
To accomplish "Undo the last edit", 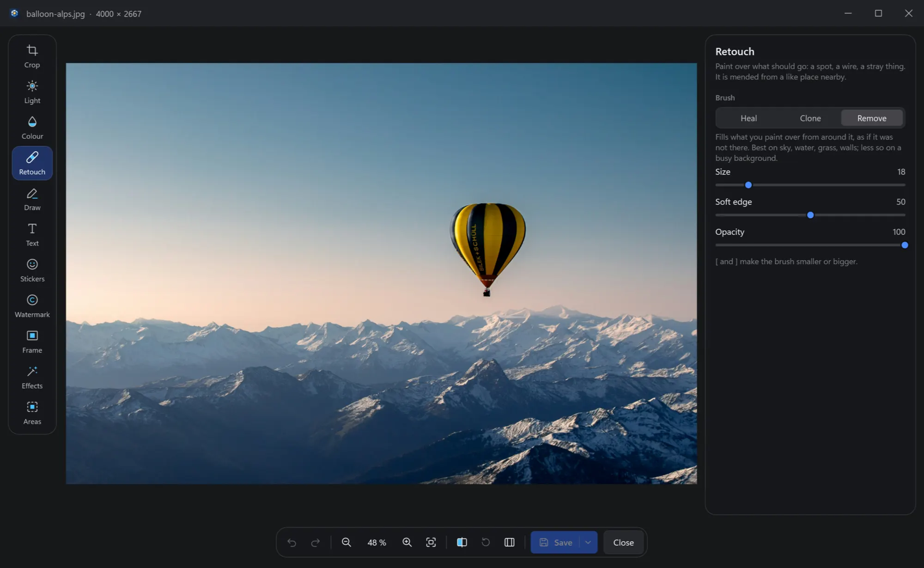I will tap(292, 542).
